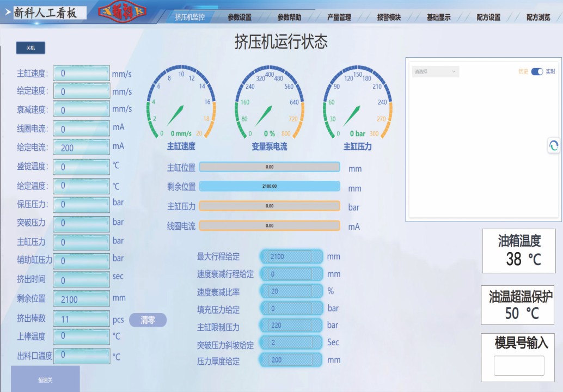Image resolution: width=563 pixels, height=392 pixels.
Task: Select the 盛锭温度 value field
Action: pos(82,167)
